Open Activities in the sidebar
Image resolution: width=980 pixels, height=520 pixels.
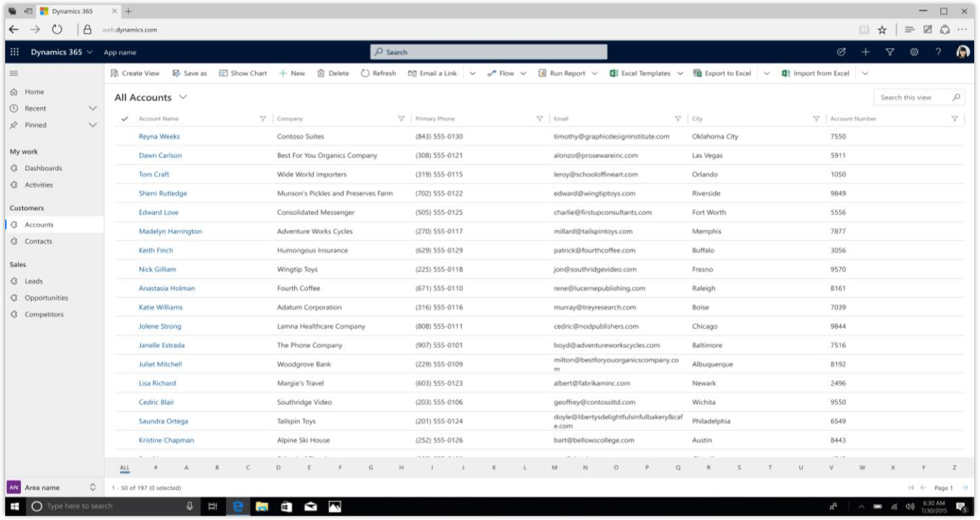tap(38, 185)
